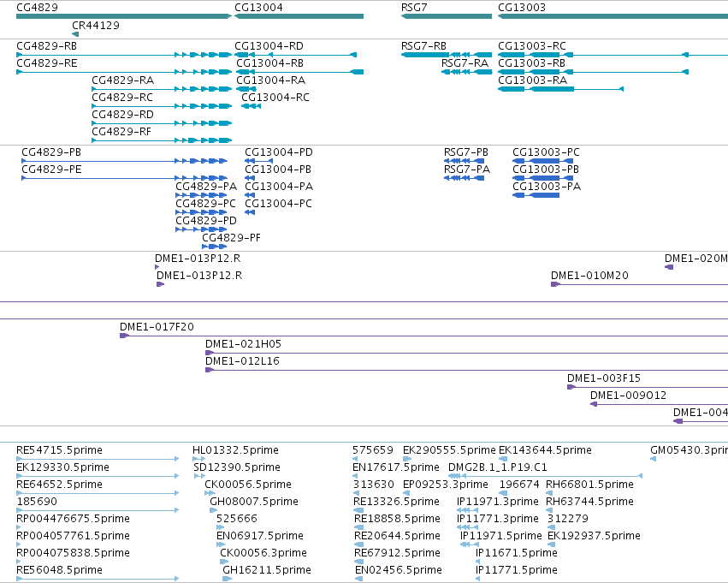The height and width of the screenshot is (583, 728).
Task: Click the CG13003-RC transcript label
Action: (x=532, y=46)
